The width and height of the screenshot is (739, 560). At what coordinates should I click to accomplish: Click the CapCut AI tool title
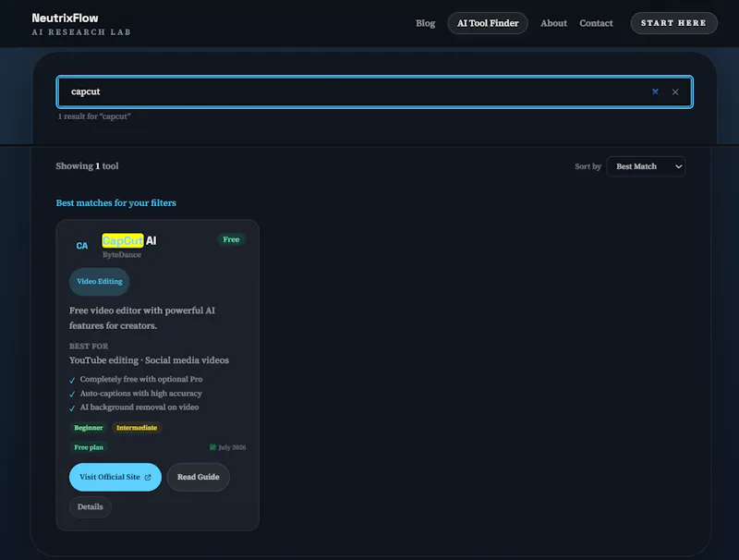129,241
